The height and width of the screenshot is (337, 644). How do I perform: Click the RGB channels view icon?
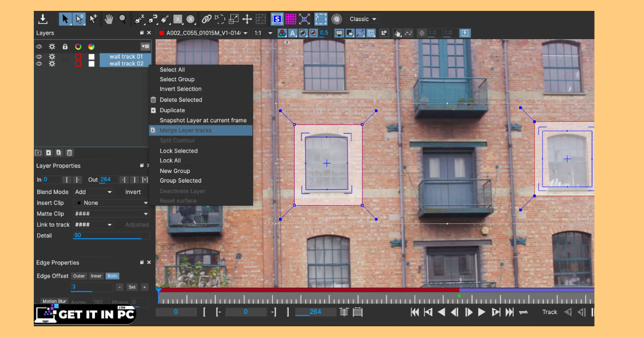pyautogui.click(x=282, y=33)
